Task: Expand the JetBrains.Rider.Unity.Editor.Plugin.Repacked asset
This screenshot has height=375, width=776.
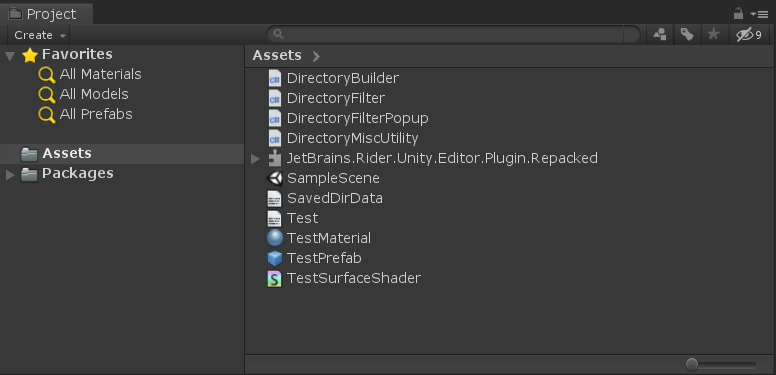Action: (255, 159)
